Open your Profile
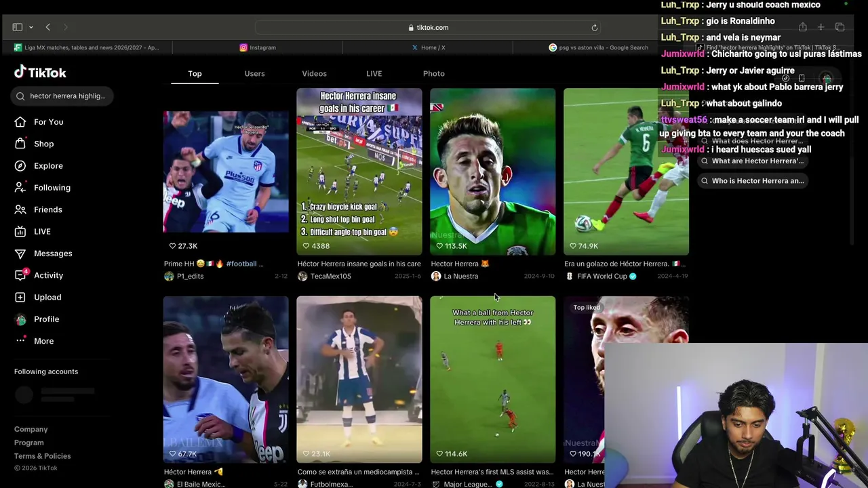The height and width of the screenshot is (488, 868). 46,319
